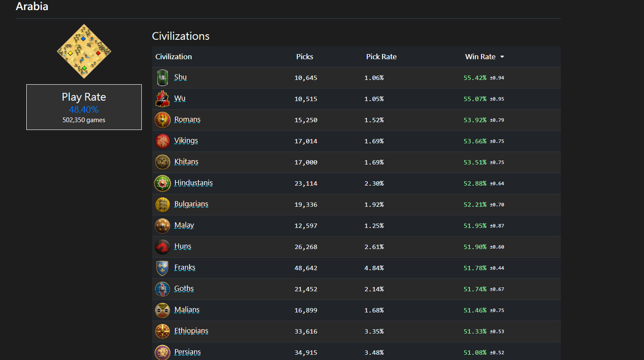Select Ethiopians picks value 33,616
The image size is (644, 360).
coord(306,332)
